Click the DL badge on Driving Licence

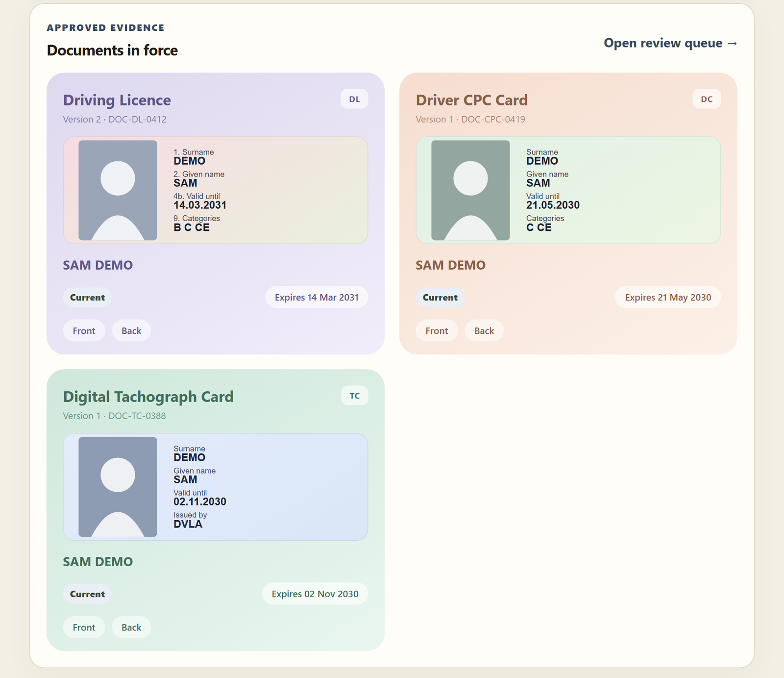(x=354, y=99)
